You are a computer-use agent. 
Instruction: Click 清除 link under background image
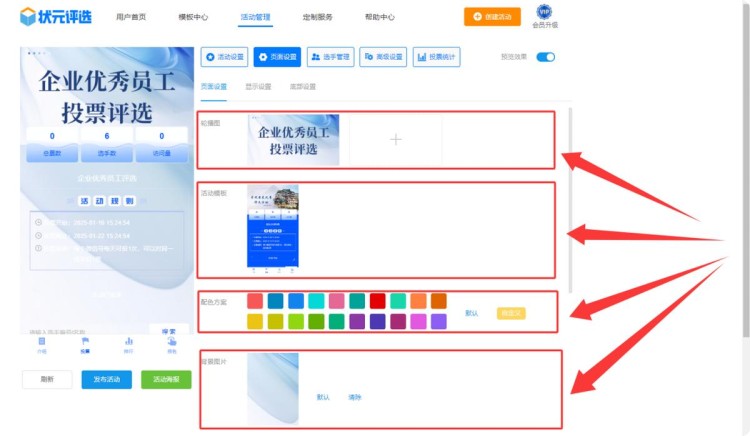click(x=354, y=397)
